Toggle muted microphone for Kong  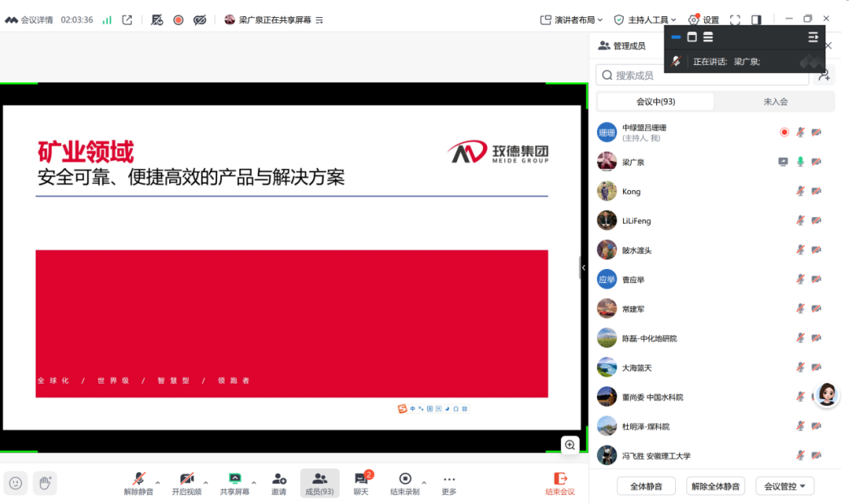[800, 191]
